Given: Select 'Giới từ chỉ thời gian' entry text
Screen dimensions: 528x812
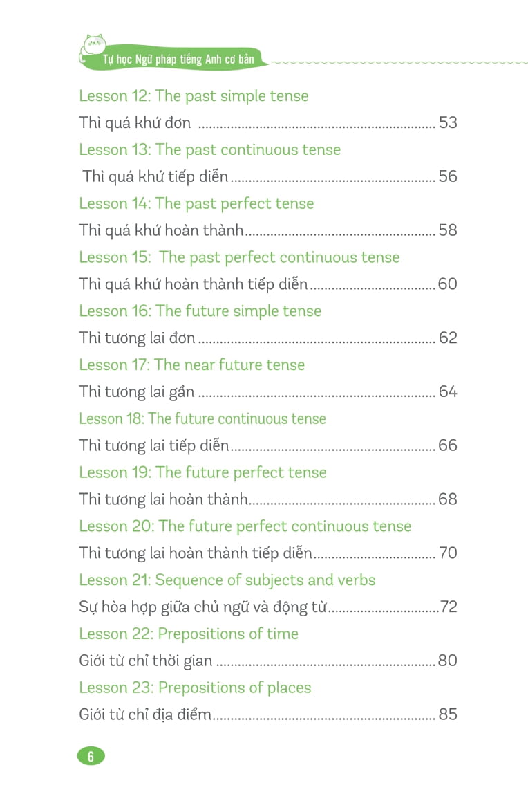Looking at the screenshot, I should coord(146,661).
